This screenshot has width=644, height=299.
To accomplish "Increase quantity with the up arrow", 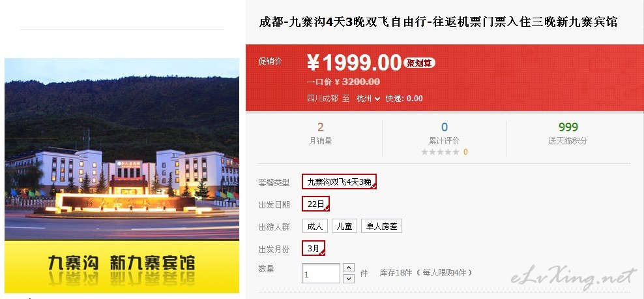I will tap(348, 268).
